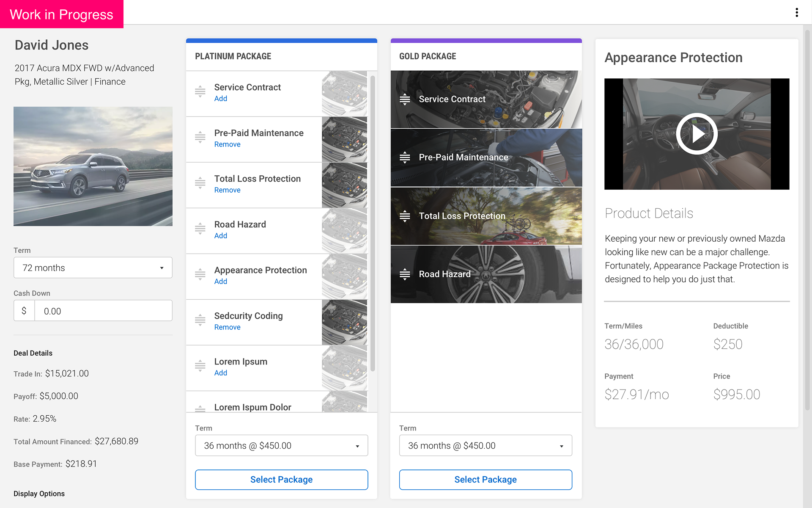Click the Gold Package header
The height and width of the screenshot is (508, 812).
click(428, 56)
